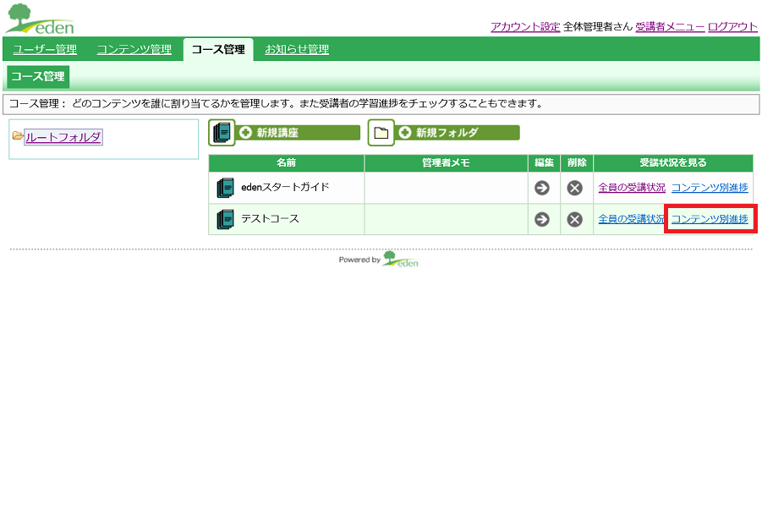Open アカウント設定 link
762x532 pixels.
point(525,27)
